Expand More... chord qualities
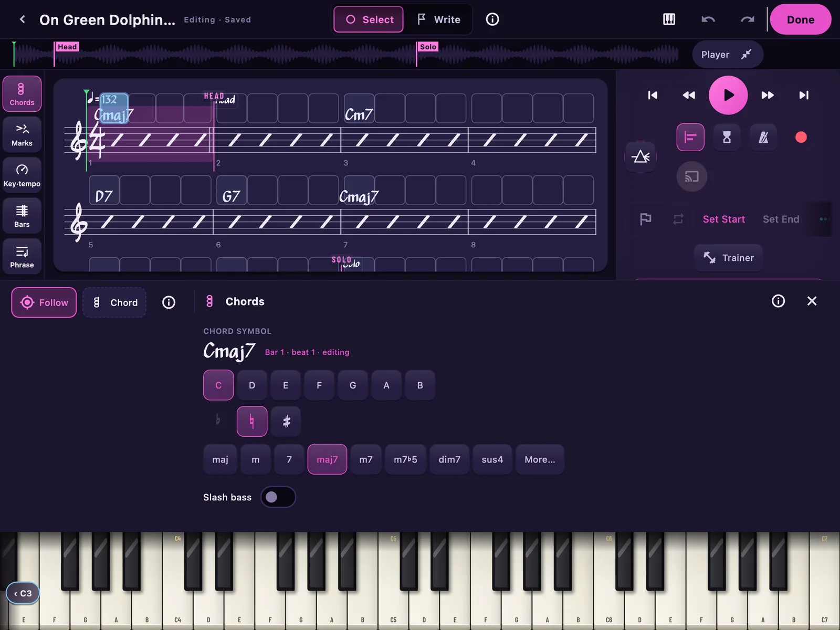 [540, 459]
